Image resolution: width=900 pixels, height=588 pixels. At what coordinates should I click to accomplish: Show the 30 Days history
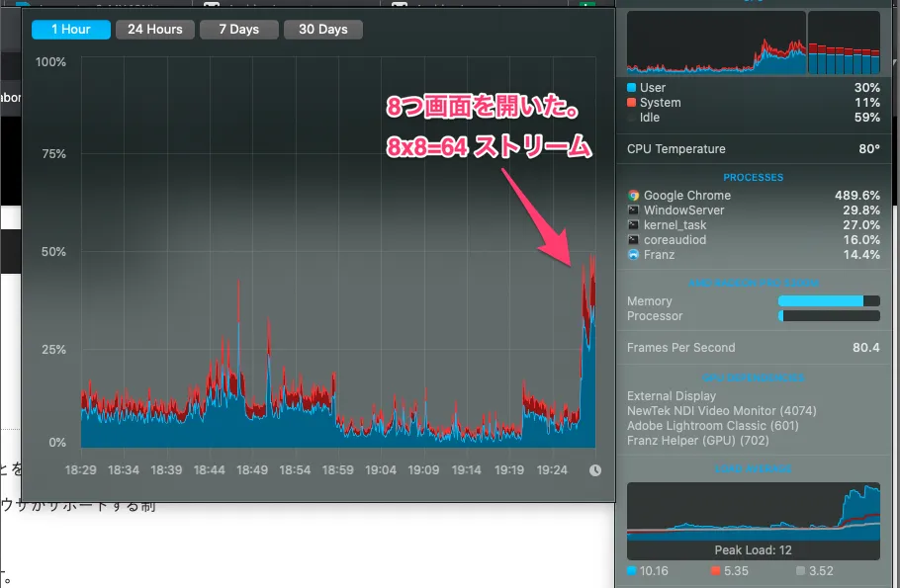pyautogui.click(x=322, y=30)
